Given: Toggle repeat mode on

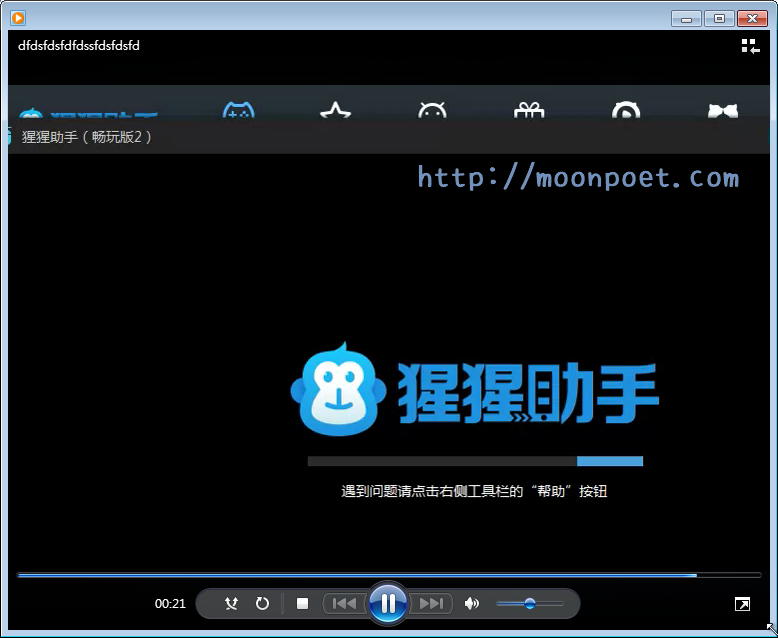Looking at the screenshot, I should [263, 604].
